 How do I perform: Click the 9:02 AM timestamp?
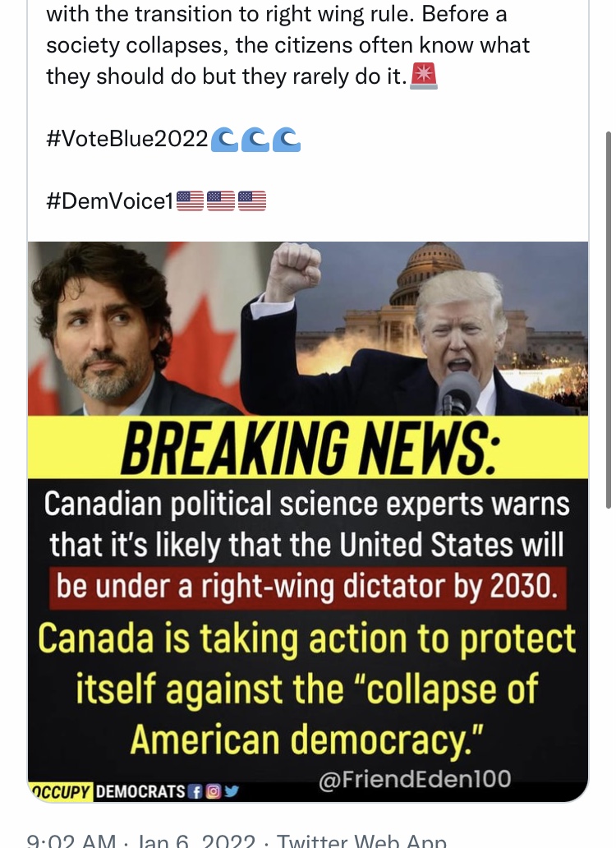71,841
